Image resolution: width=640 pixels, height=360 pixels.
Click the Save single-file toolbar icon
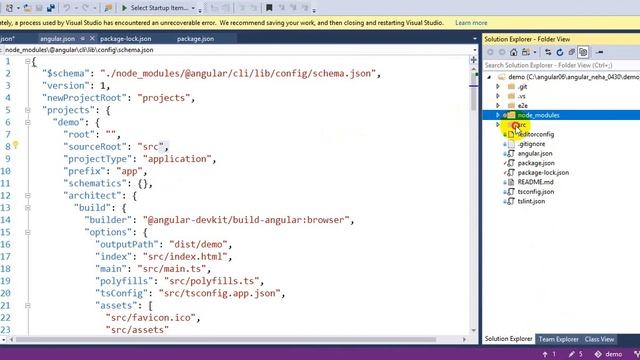pos(39,8)
